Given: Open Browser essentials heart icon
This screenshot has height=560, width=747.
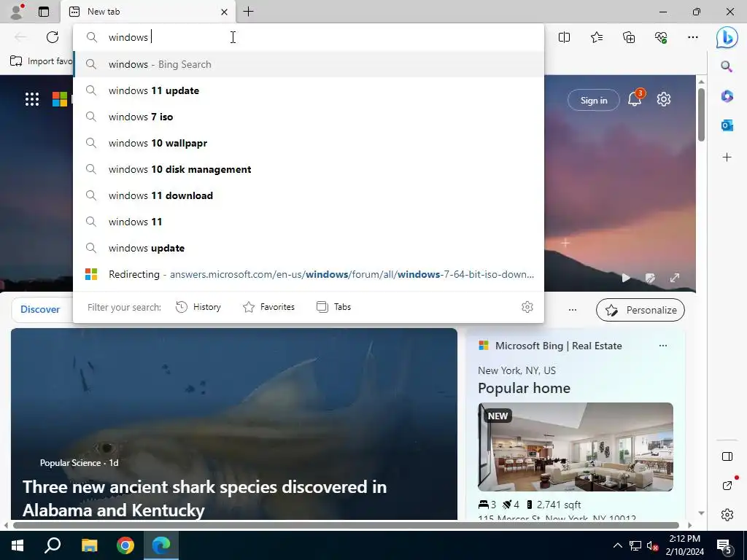Looking at the screenshot, I should 661,37.
